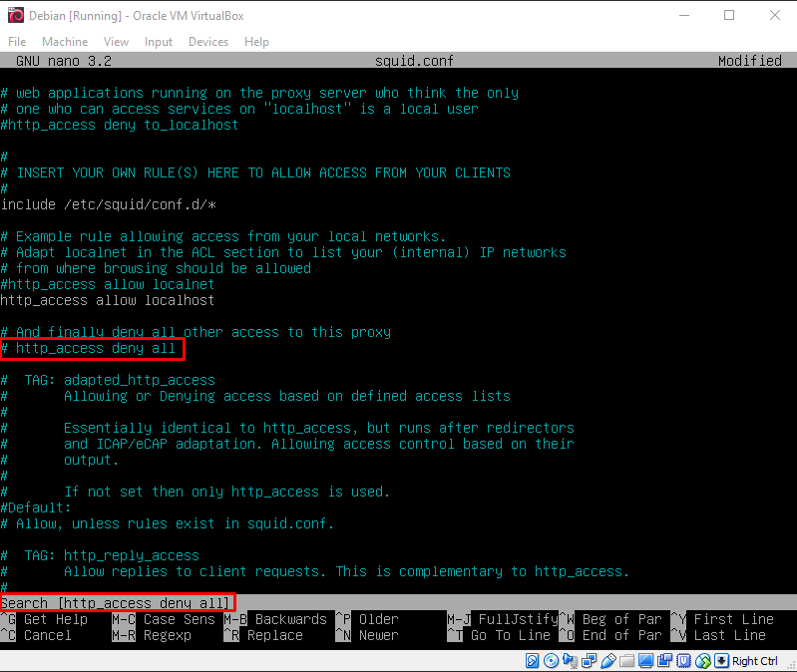Open the Input menu

[158, 42]
